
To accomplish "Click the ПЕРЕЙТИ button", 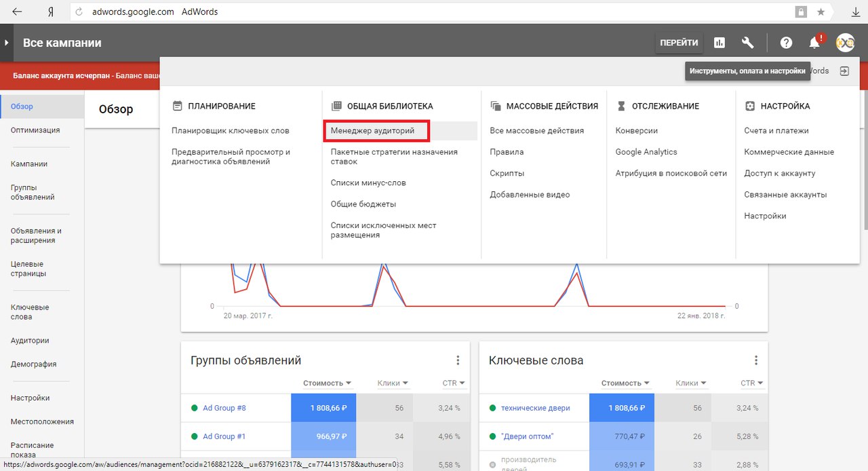I will pyautogui.click(x=679, y=43).
